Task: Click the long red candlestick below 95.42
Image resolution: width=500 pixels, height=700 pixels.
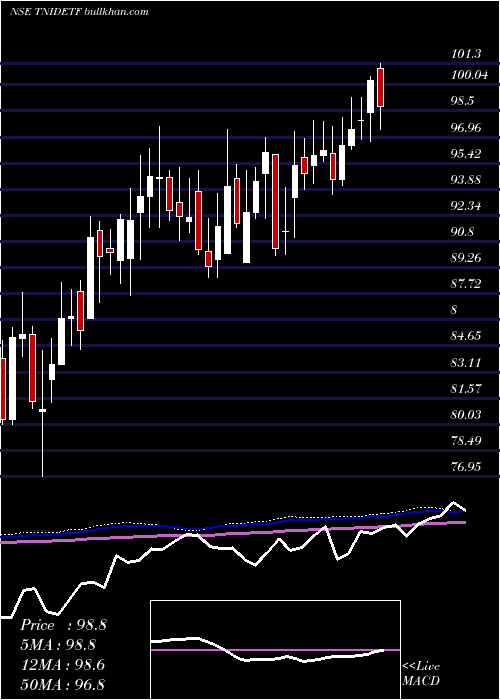Action: click(x=275, y=201)
